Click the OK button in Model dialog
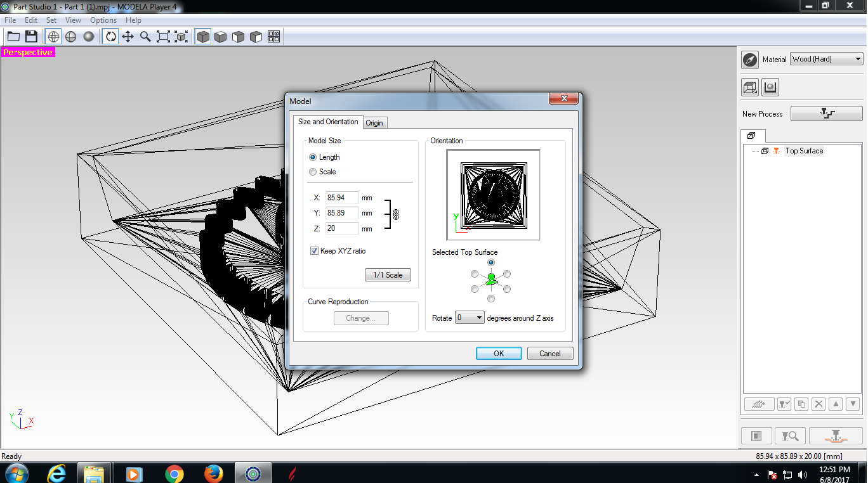This screenshot has height=483, width=868. pyautogui.click(x=499, y=354)
